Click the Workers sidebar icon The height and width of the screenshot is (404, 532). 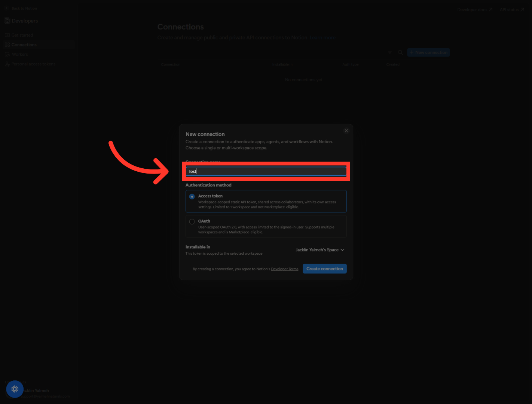point(7,55)
